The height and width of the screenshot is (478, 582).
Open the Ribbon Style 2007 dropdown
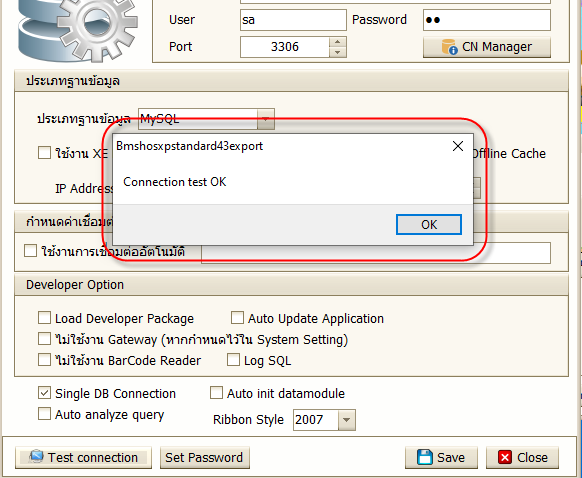point(347,420)
